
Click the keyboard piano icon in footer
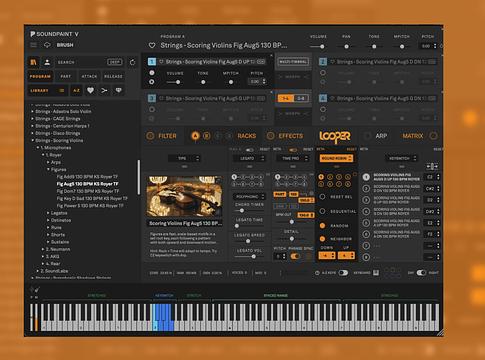pyautogui.click(x=376, y=273)
